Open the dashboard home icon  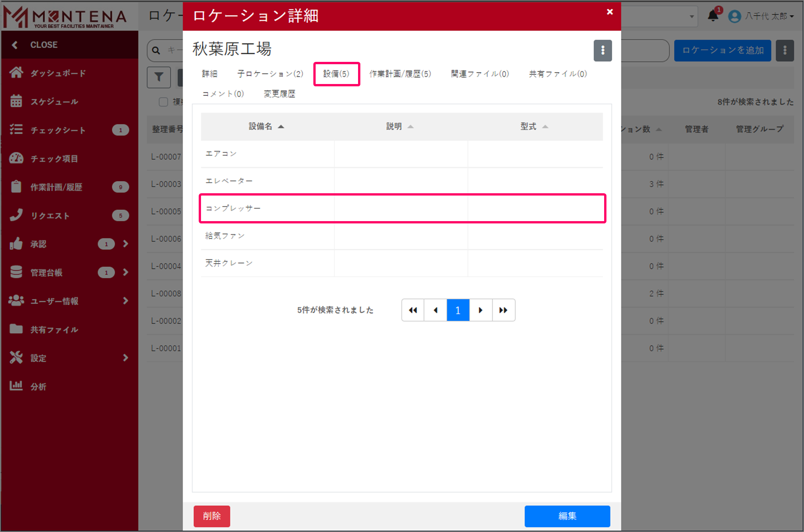click(x=16, y=73)
